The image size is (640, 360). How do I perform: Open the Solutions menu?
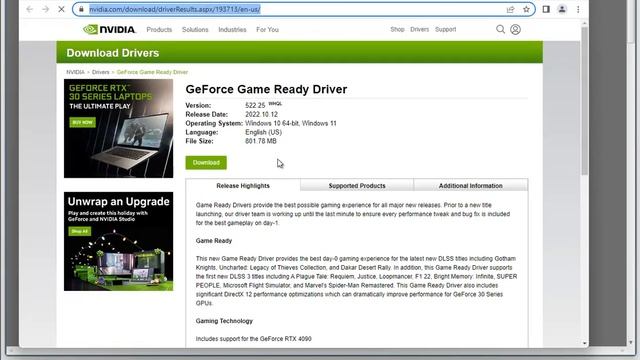(x=195, y=29)
